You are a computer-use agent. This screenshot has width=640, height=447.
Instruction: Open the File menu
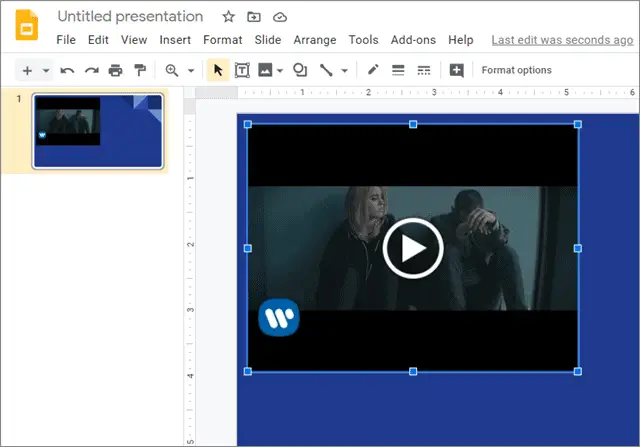[x=66, y=40]
